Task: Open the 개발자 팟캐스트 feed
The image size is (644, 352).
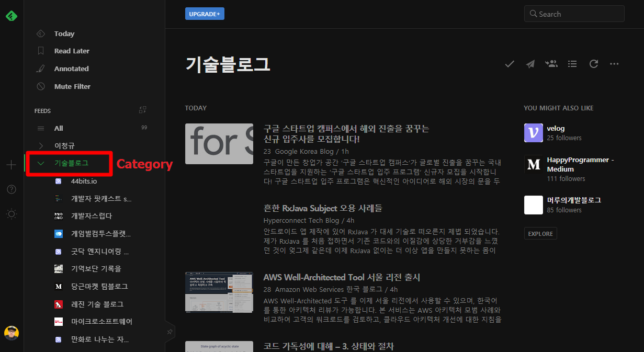Action: [101, 199]
